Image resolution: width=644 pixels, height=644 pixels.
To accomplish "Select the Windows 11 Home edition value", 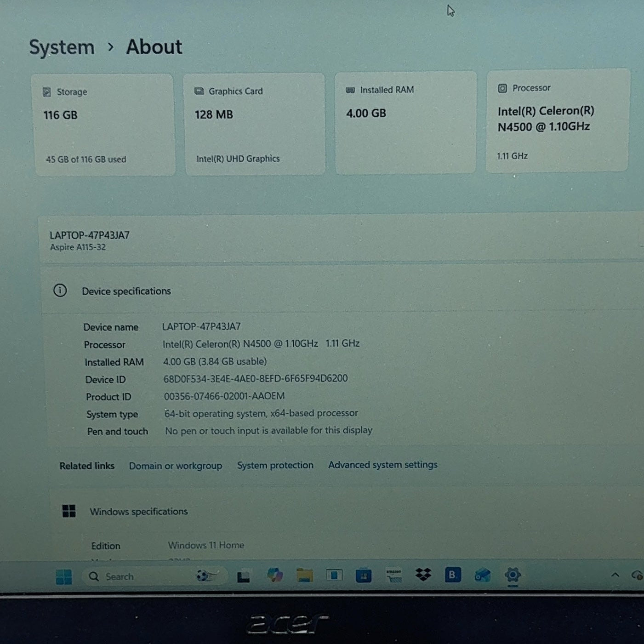I will (206, 545).
